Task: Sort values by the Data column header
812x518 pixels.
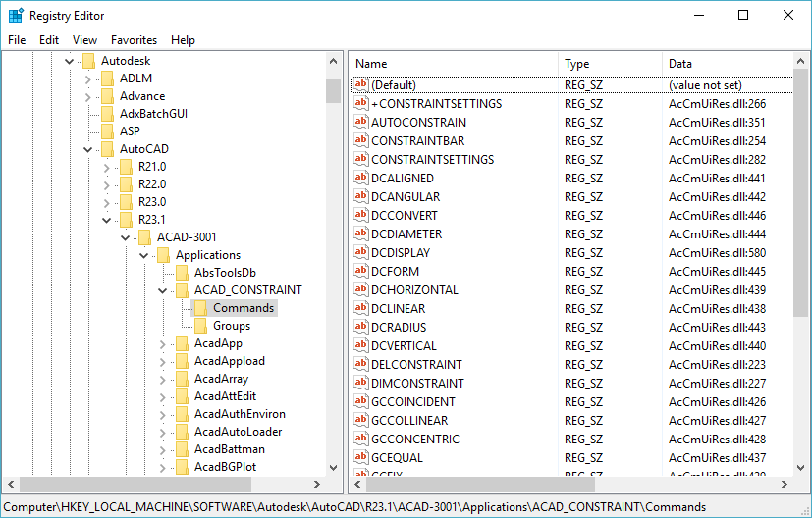Action: [x=728, y=64]
